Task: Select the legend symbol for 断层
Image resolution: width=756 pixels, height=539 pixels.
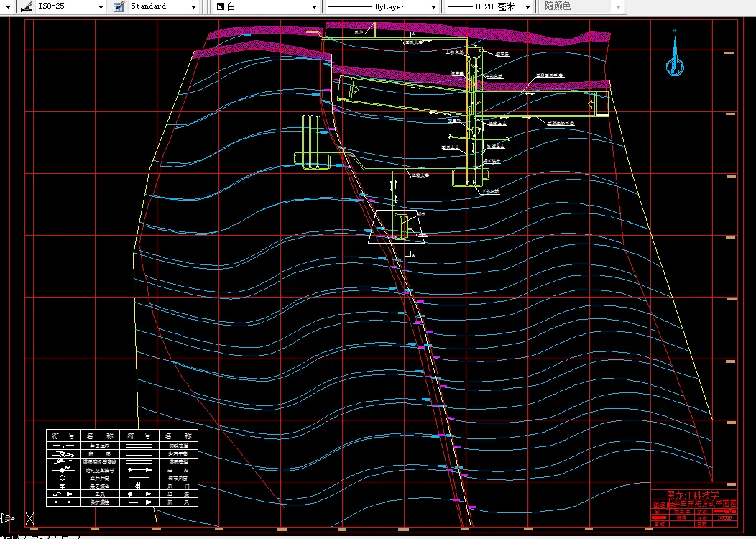Action: pyautogui.click(x=63, y=454)
